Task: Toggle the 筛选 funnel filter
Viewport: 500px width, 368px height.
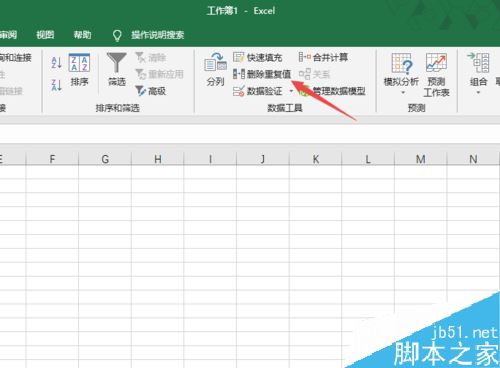Action: tap(117, 70)
